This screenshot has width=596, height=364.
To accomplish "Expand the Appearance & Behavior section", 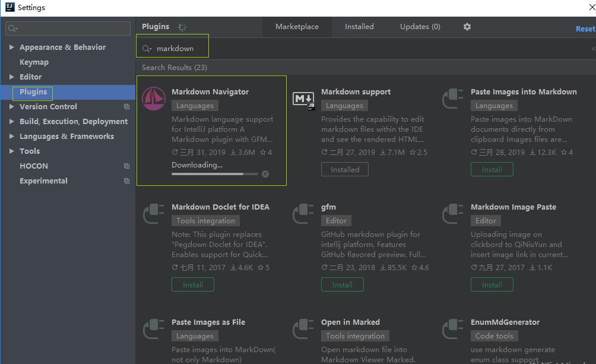I will click(12, 47).
